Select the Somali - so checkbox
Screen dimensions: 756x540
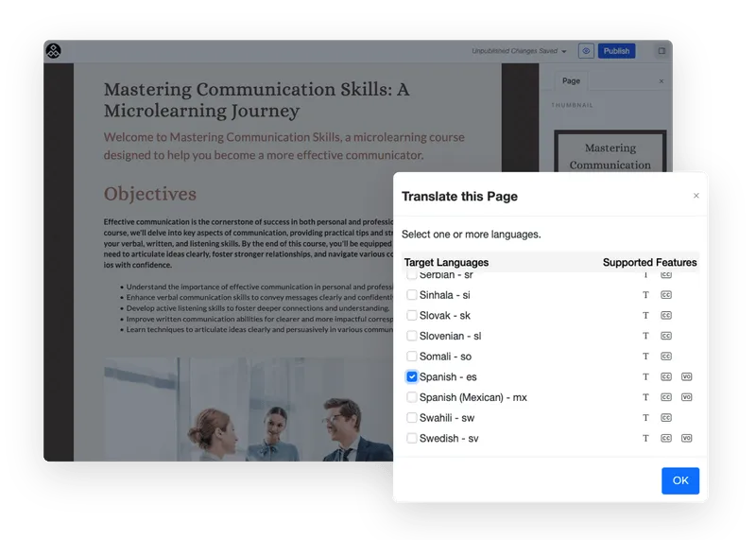(x=412, y=357)
